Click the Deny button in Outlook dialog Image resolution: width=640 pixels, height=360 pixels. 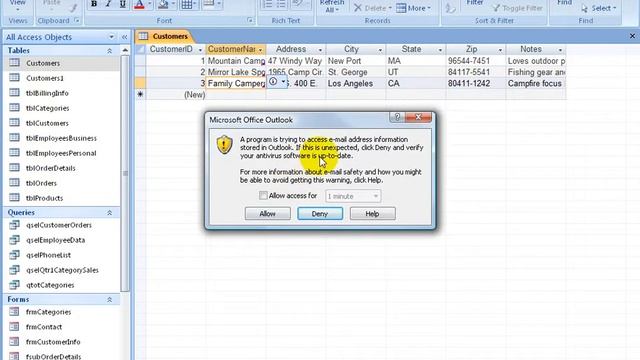[320, 213]
